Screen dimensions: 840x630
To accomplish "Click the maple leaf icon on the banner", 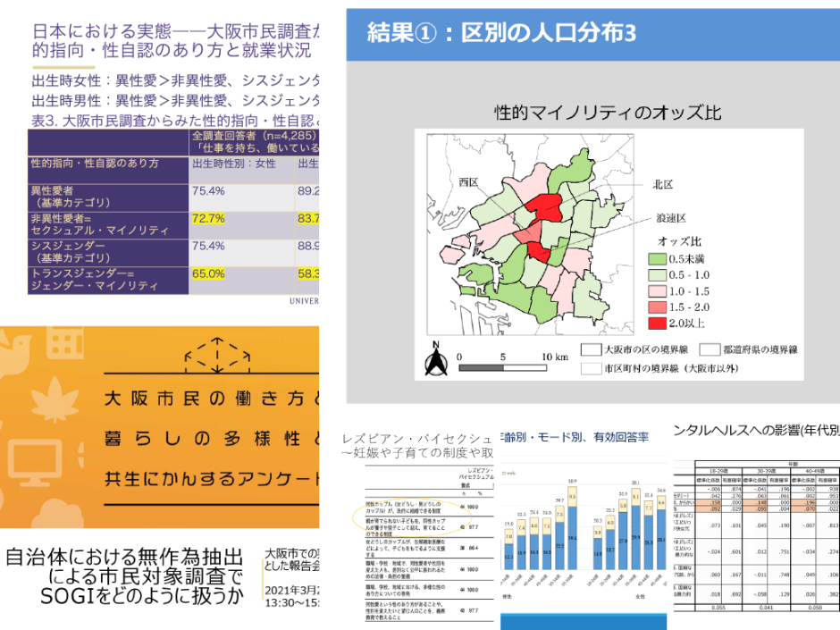I will click(55, 399).
